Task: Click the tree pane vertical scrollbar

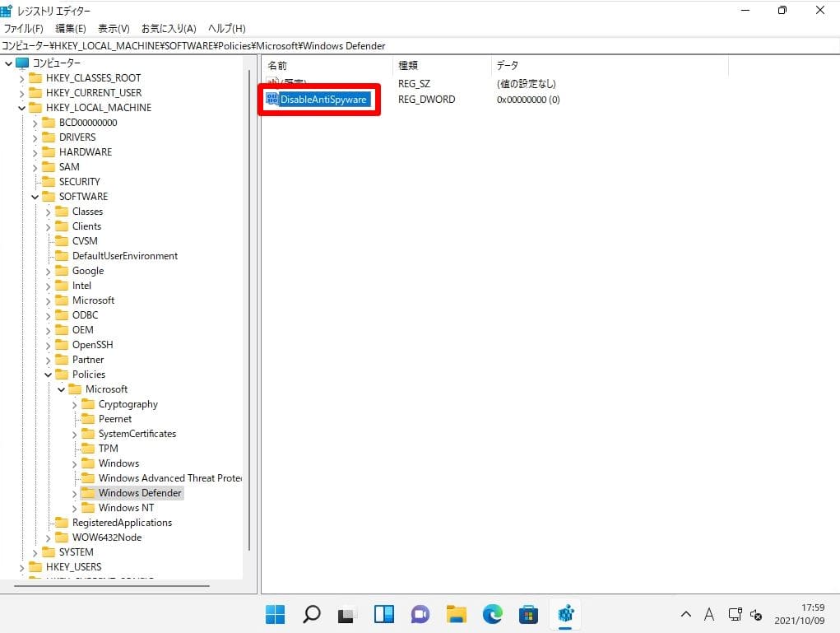Action: [x=249, y=311]
